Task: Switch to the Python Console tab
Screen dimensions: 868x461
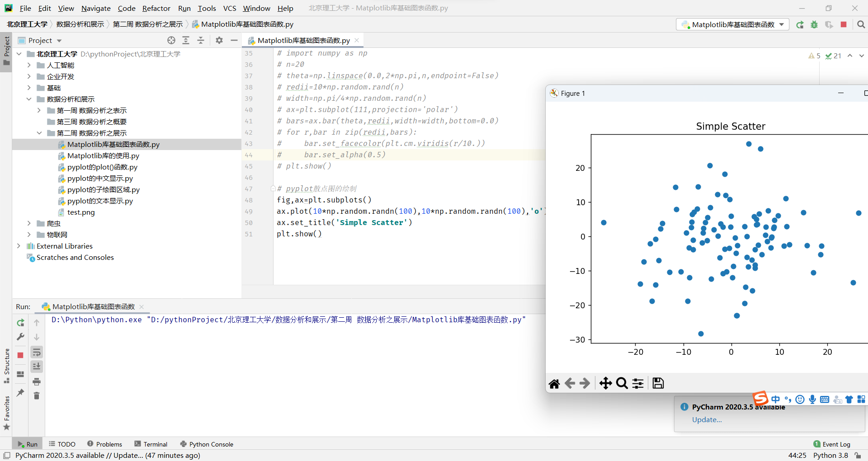Action: 207,444
